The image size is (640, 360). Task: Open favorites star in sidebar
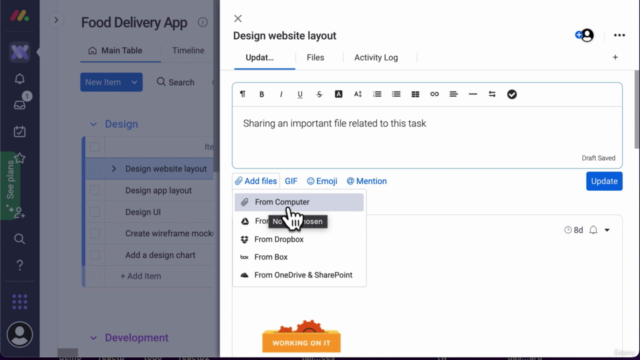click(x=20, y=158)
